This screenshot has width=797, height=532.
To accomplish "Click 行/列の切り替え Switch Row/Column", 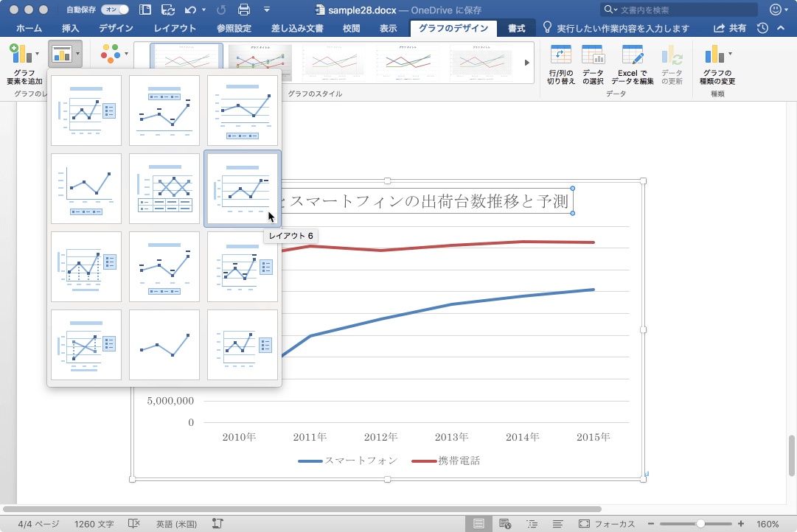I will [x=560, y=65].
